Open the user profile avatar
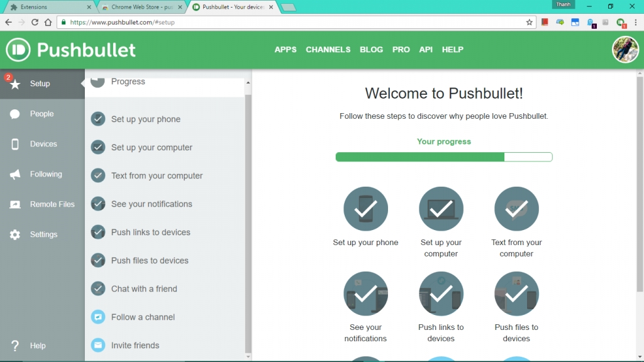The width and height of the screenshot is (644, 362). 625,50
